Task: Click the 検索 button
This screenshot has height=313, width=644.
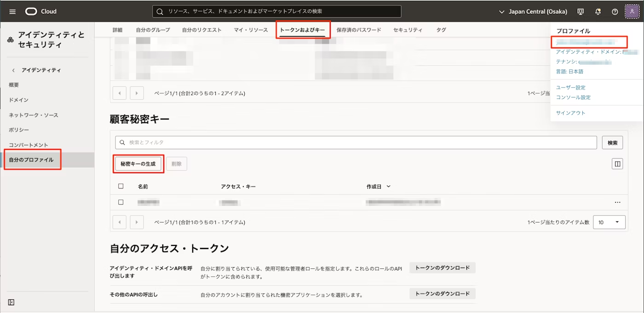Action: click(612, 142)
